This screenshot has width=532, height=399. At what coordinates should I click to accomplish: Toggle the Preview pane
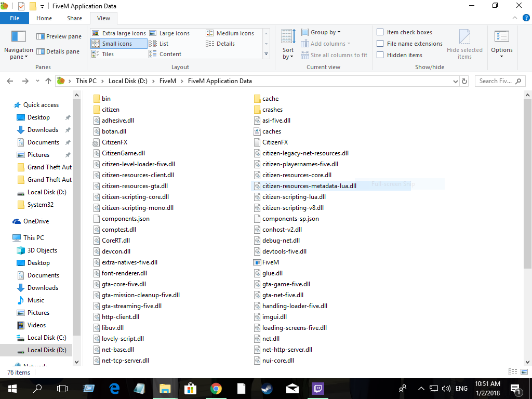click(59, 36)
